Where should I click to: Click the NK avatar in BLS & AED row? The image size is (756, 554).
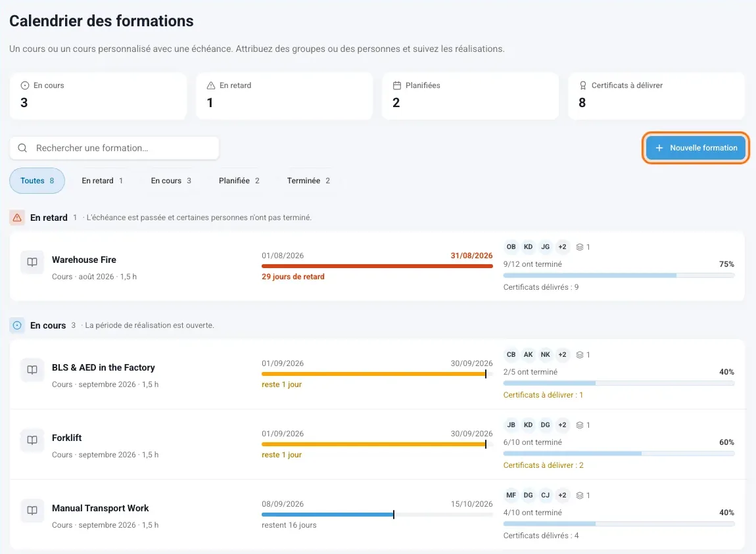click(545, 355)
